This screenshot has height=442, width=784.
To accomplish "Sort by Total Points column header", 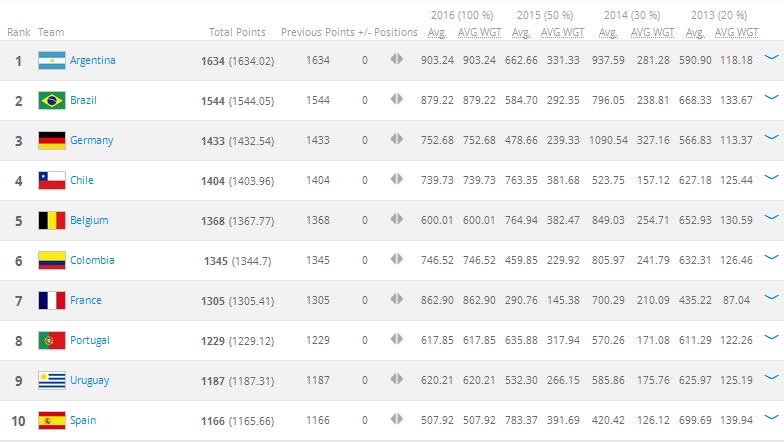I will (237, 32).
